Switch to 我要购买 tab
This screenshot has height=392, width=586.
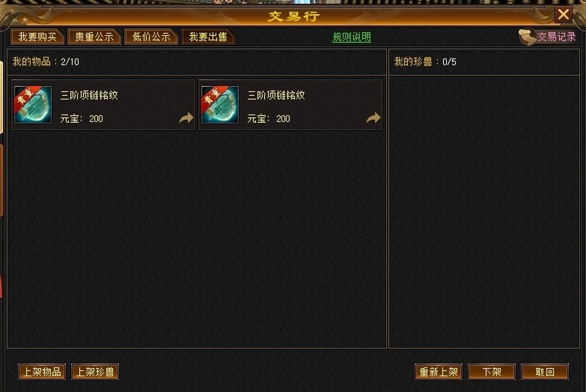(37, 37)
